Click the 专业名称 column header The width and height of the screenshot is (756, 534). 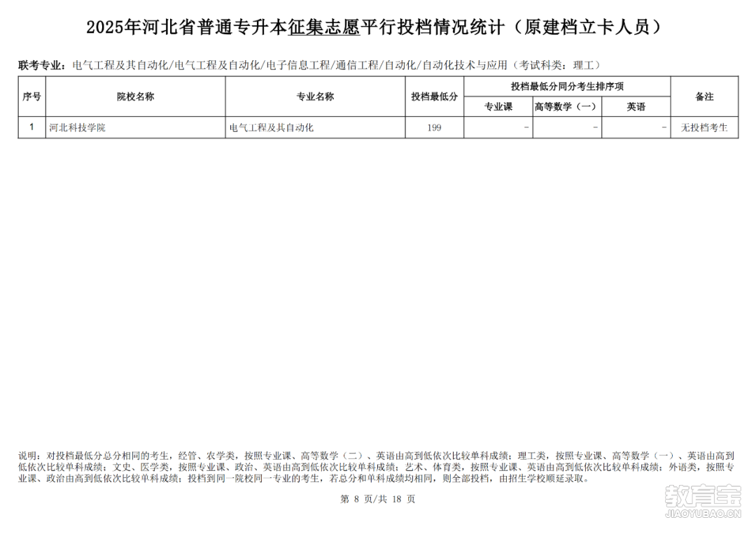click(x=315, y=97)
